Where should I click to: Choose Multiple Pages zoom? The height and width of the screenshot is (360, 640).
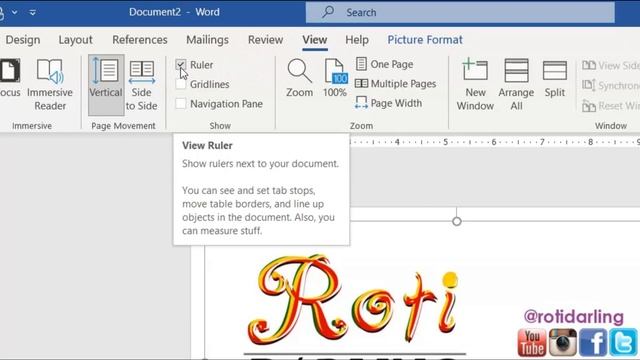coord(396,84)
